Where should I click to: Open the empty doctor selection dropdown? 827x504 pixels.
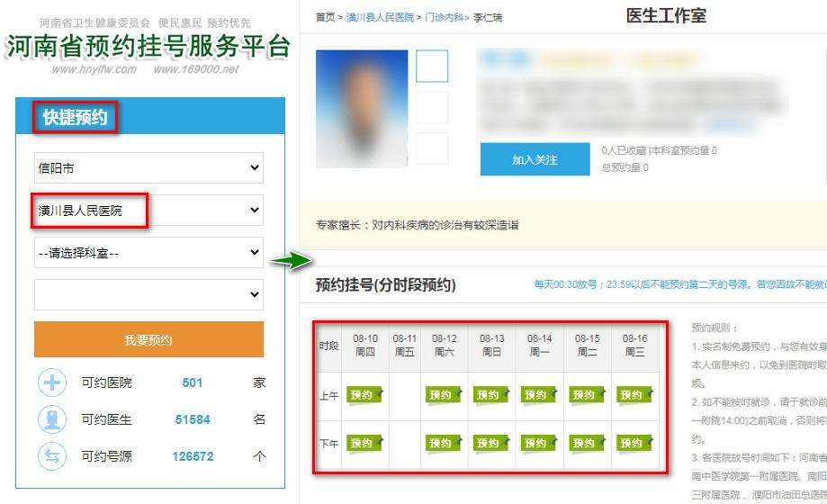148,294
